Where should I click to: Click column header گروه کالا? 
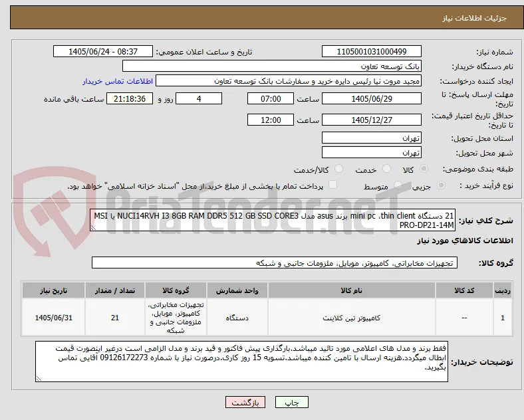point(176,290)
